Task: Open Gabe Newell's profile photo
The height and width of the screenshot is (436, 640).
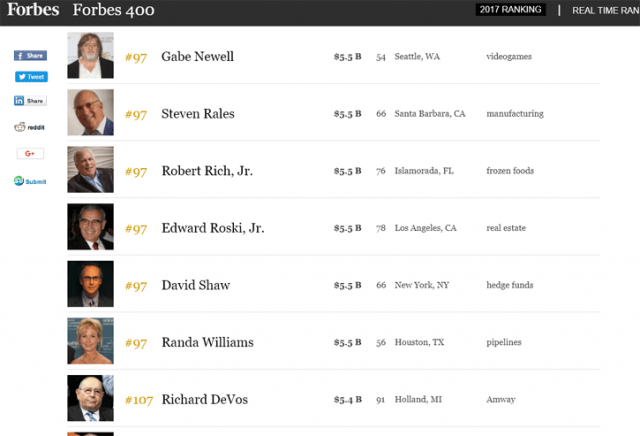Action: [x=90, y=56]
